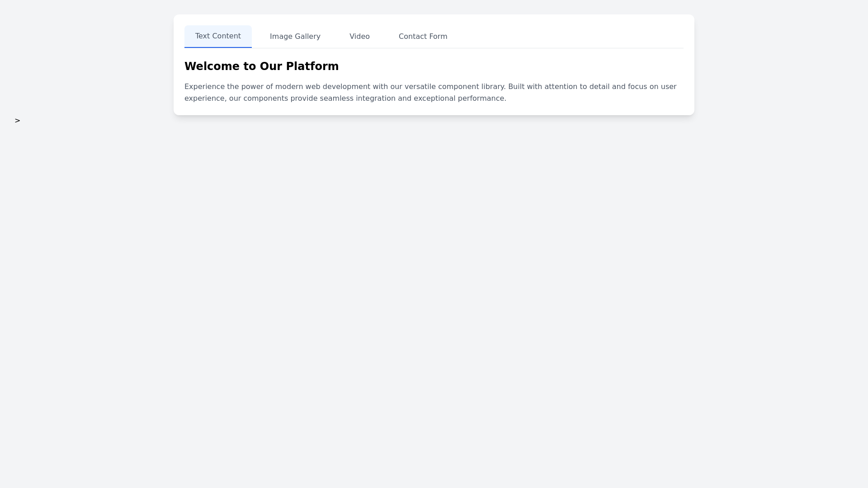The image size is (868, 488).
Task: Click the words Built with in the paragraph
Action: tap(524, 87)
